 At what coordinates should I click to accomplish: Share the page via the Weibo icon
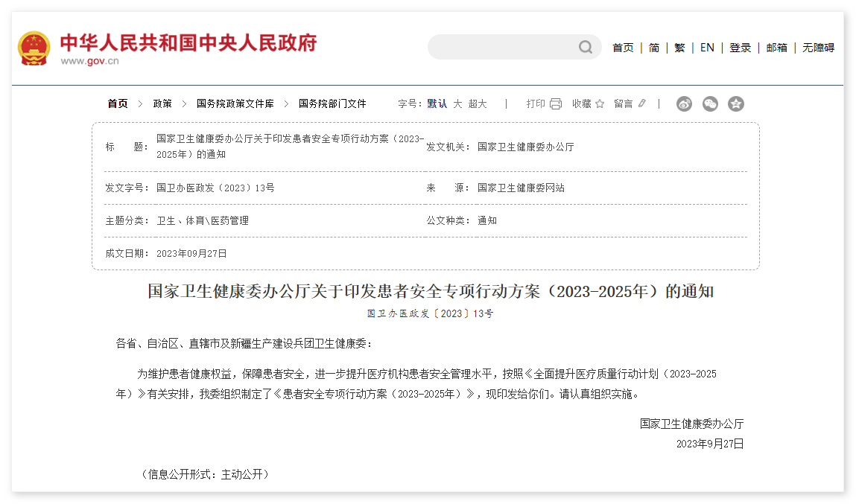point(684,104)
